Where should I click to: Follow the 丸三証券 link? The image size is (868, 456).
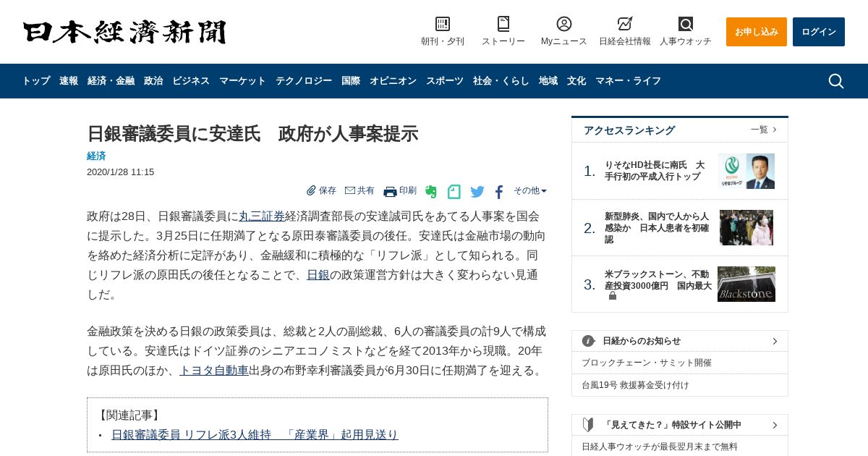pos(262,216)
